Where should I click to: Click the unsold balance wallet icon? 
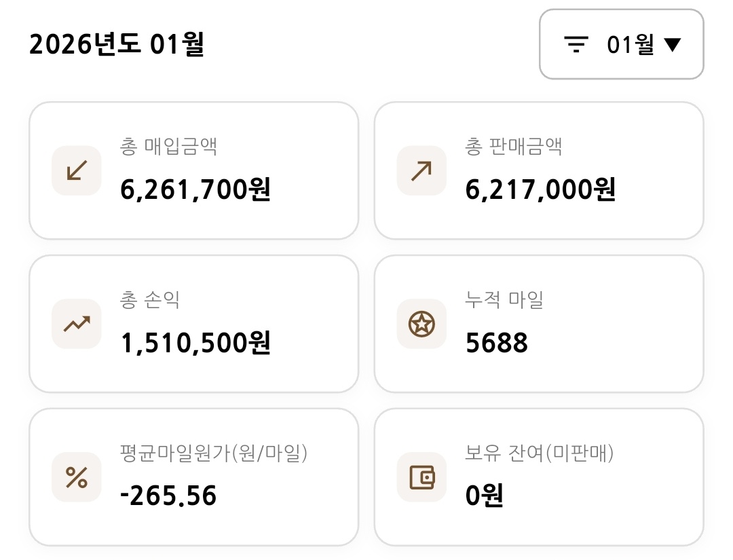pyautogui.click(x=421, y=477)
